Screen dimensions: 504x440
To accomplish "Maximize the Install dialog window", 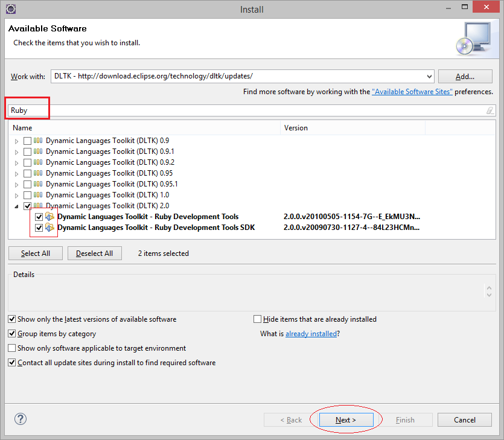I will (x=464, y=7).
